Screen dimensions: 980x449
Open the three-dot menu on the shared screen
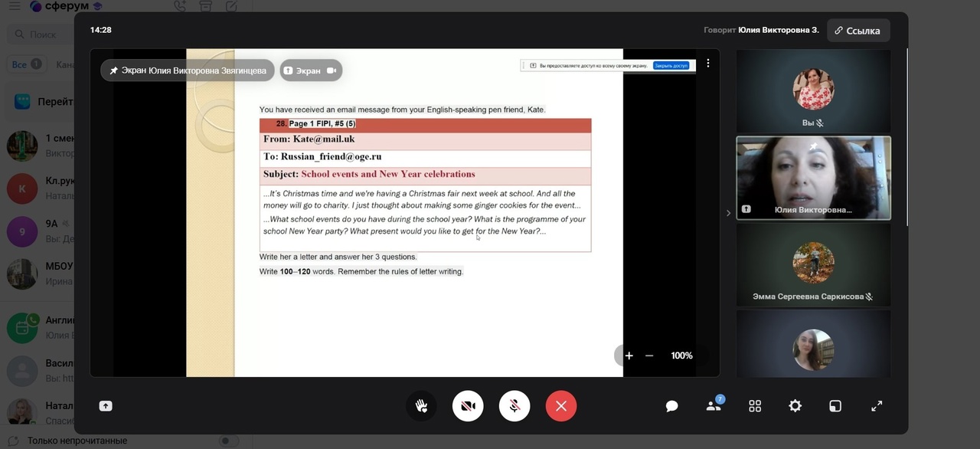(708, 63)
